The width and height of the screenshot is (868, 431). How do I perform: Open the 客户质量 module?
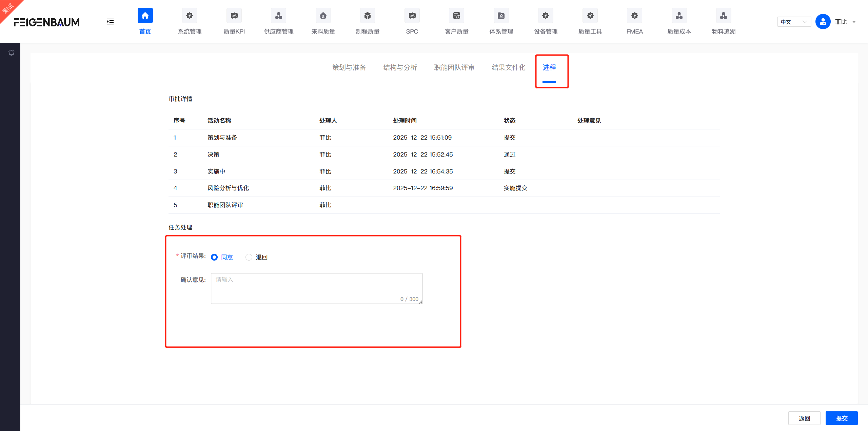[456, 22]
